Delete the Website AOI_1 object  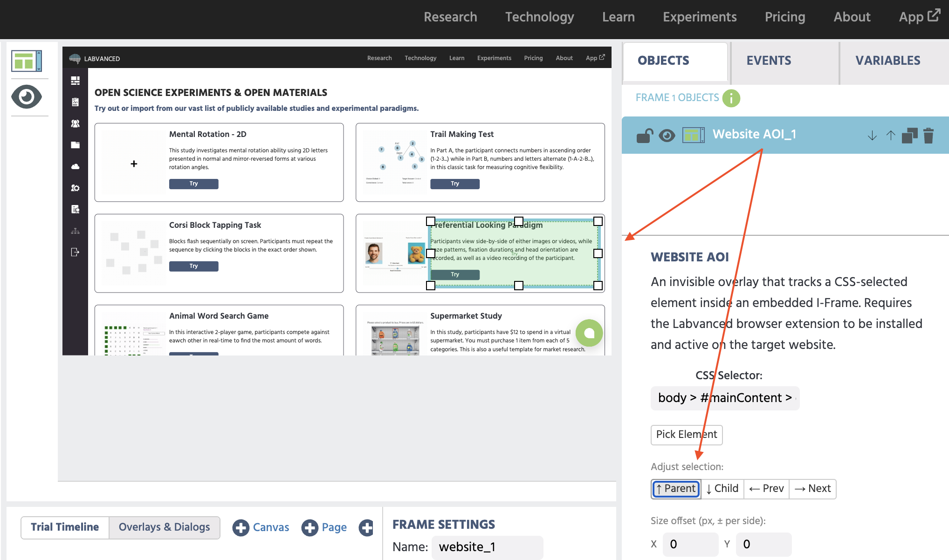[928, 136]
